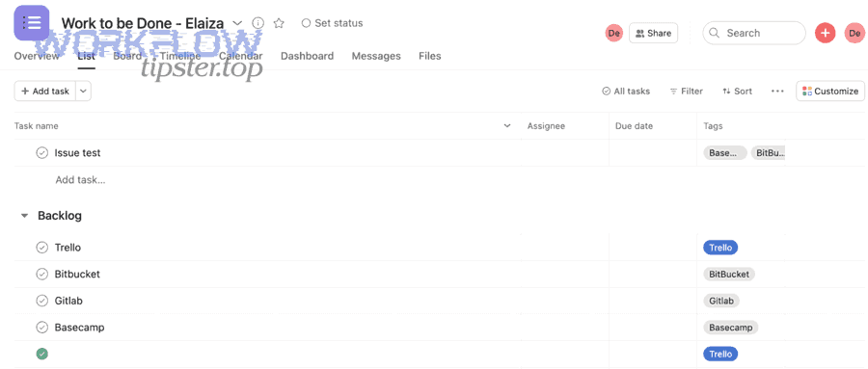Mark Basecamp task complete
868x369 pixels.
(x=42, y=328)
